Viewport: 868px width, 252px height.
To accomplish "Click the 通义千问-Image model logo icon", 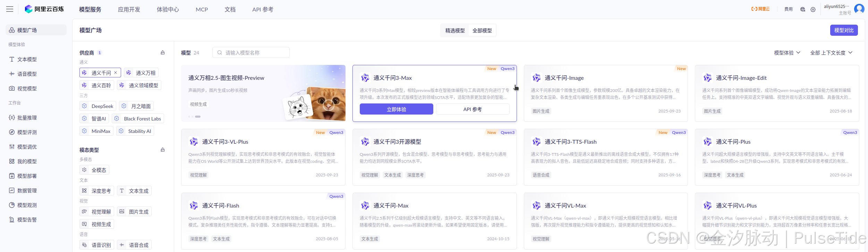I will pos(536,78).
